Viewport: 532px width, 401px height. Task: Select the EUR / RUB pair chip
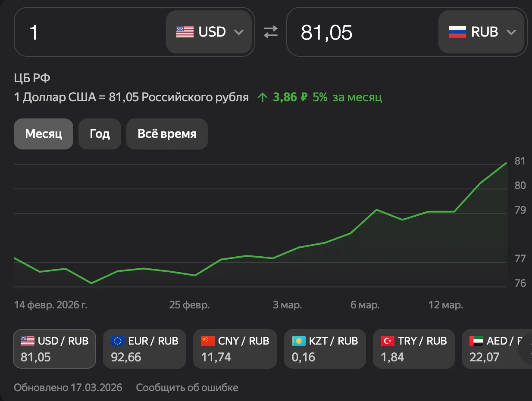145,349
